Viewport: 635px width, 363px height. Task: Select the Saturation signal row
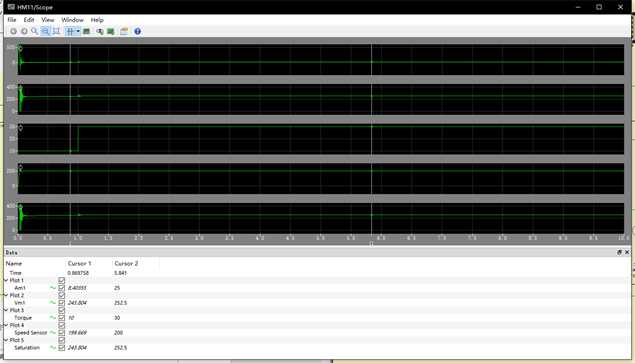pos(317,348)
